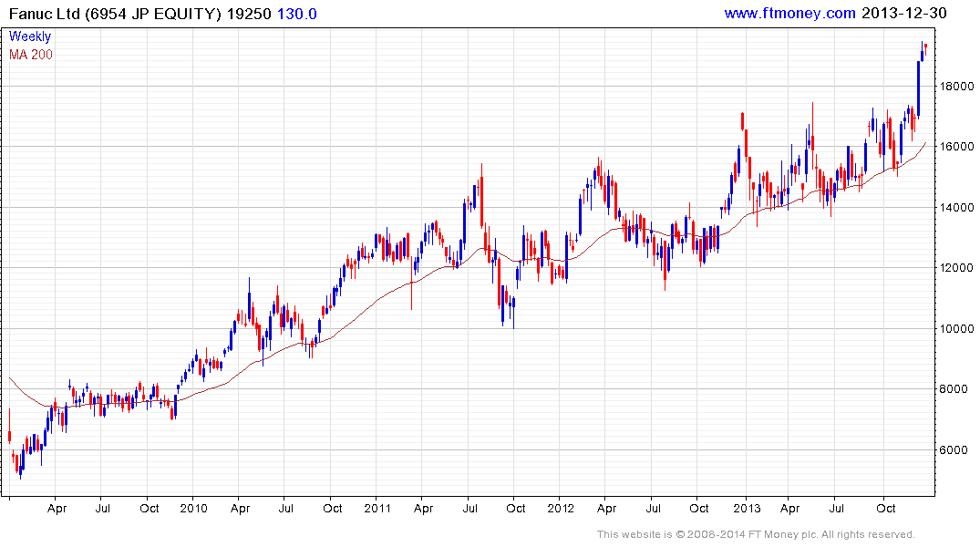Select the price change value 130.0
This screenshot has height=547, width=980.
[x=297, y=14]
